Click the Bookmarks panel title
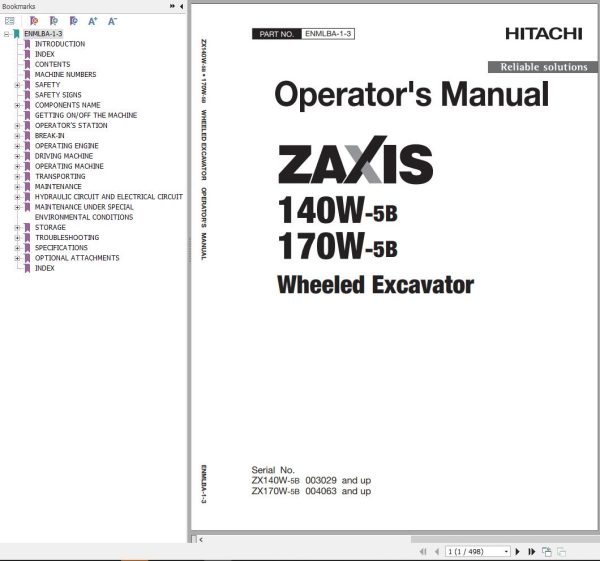Image resolution: width=600 pixels, height=561 pixels. pos(18,7)
